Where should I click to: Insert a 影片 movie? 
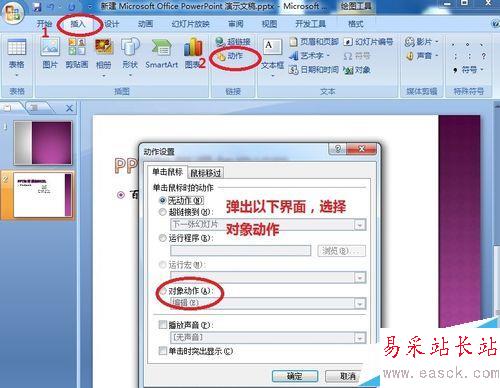[x=421, y=42]
